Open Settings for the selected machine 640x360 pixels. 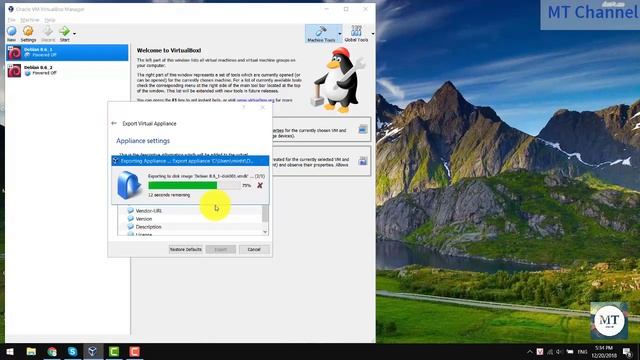pyautogui.click(x=28, y=33)
